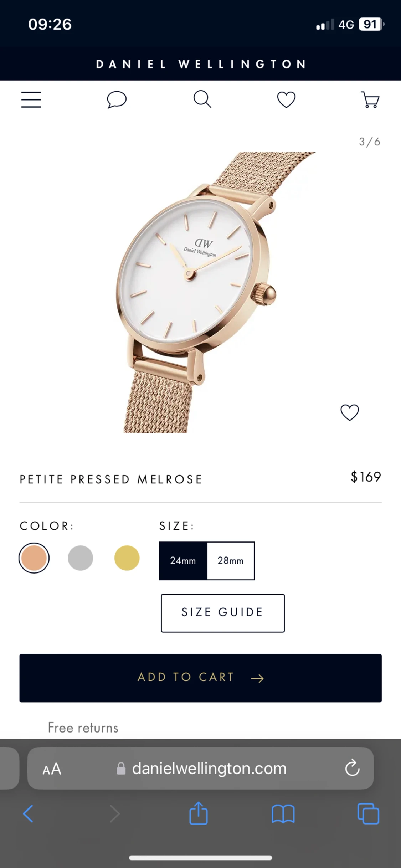Choose the silver color swatch
Screen dimensions: 401x868
(80, 558)
